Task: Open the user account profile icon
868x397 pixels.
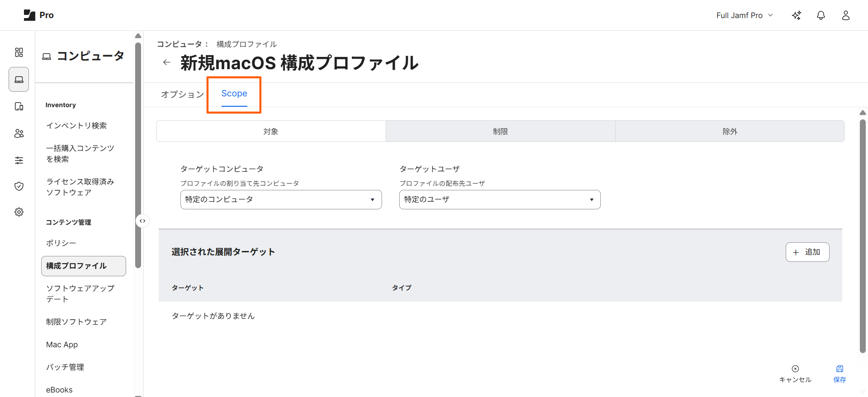Action: click(x=845, y=15)
